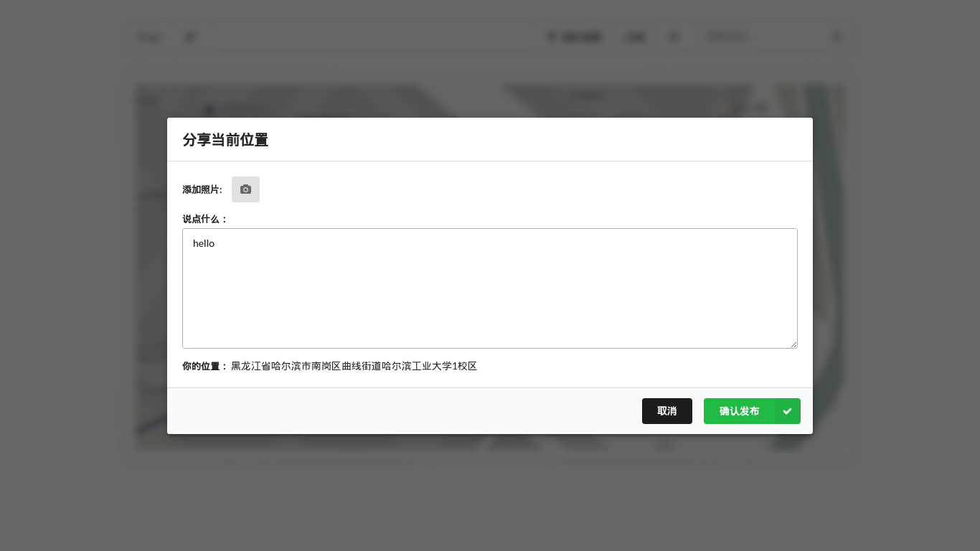Click inside the hello message textarea
The width and height of the screenshot is (980, 551).
coord(490,288)
